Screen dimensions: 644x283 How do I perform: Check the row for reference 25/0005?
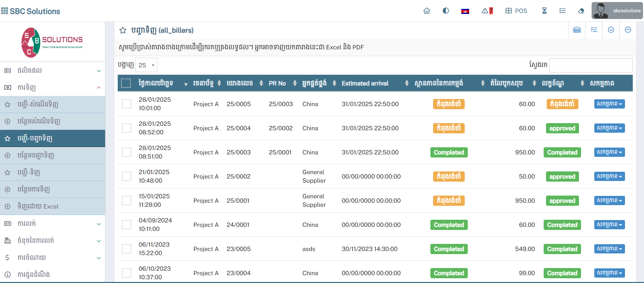pyautogui.click(x=127, y=104)
